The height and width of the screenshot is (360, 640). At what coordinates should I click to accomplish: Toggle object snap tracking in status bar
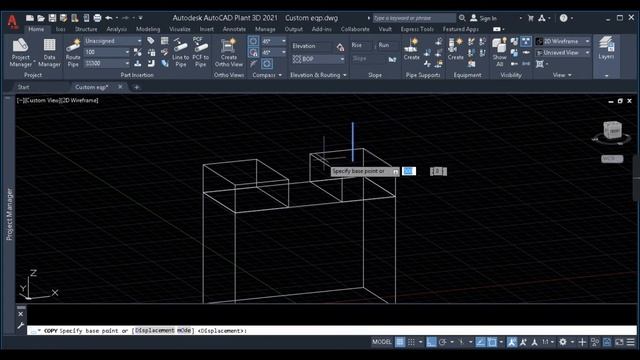click(480, 342)
